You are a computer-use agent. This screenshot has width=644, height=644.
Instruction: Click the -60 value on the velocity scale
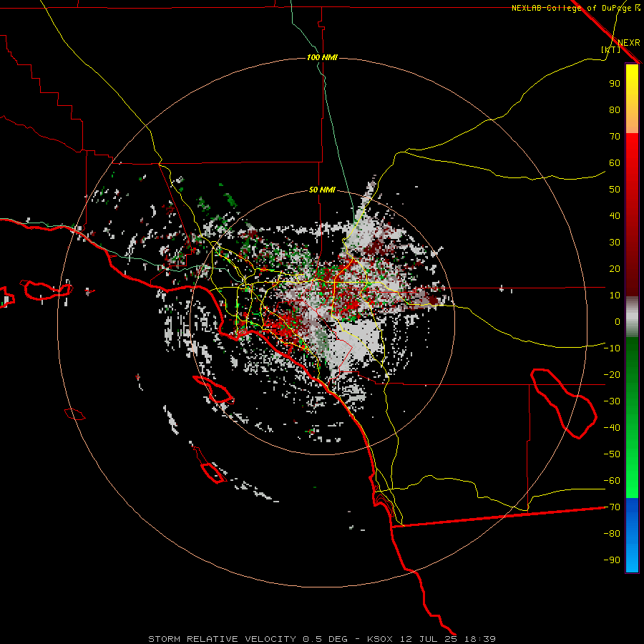(612, 481)
